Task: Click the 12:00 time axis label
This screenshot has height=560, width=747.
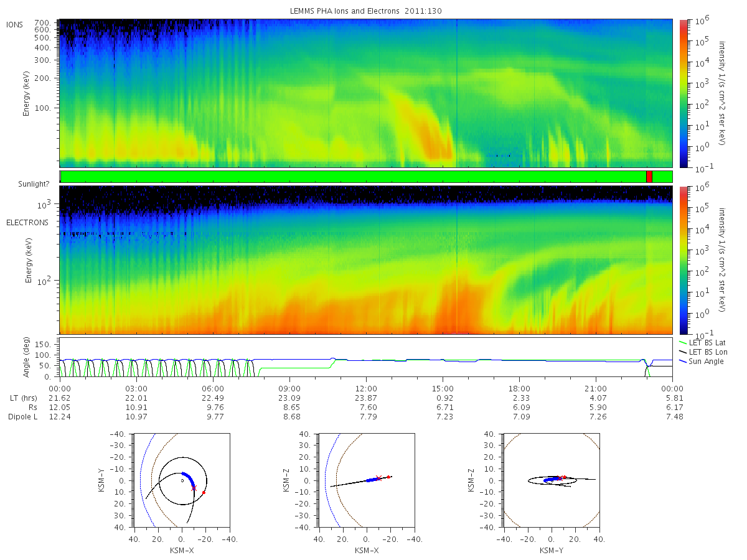Action: pyautogui.click(x=366, y=388)
